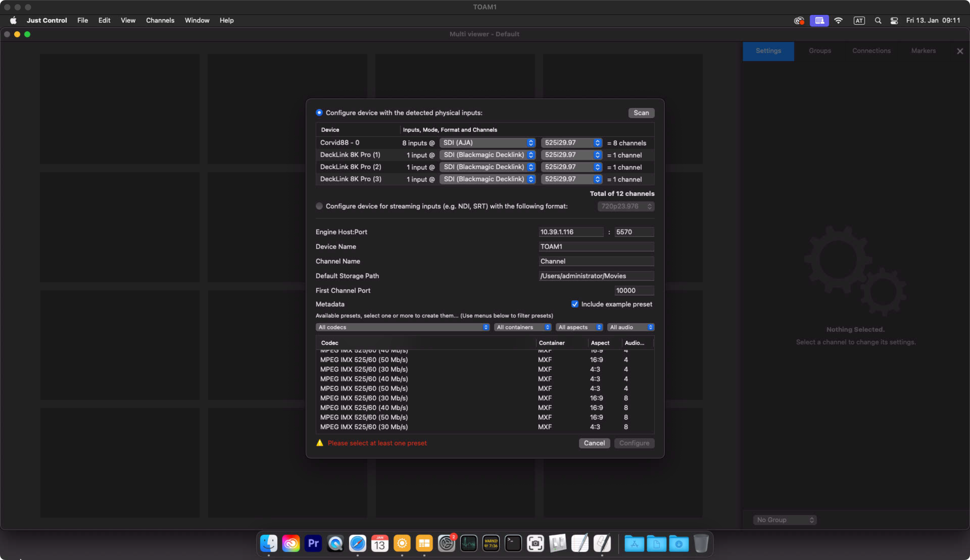Select detected physical inputs radio option

coord(319,113)
